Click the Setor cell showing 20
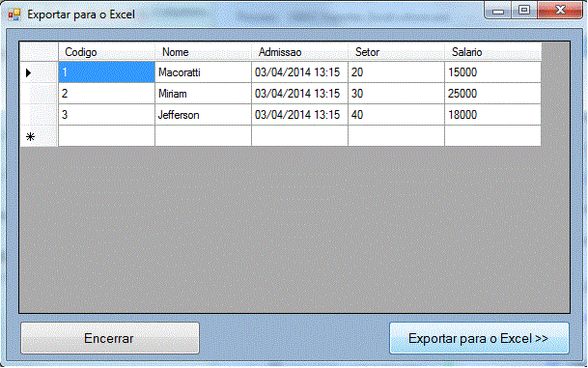Screen dimensions: 588x368 click(396, 72)
